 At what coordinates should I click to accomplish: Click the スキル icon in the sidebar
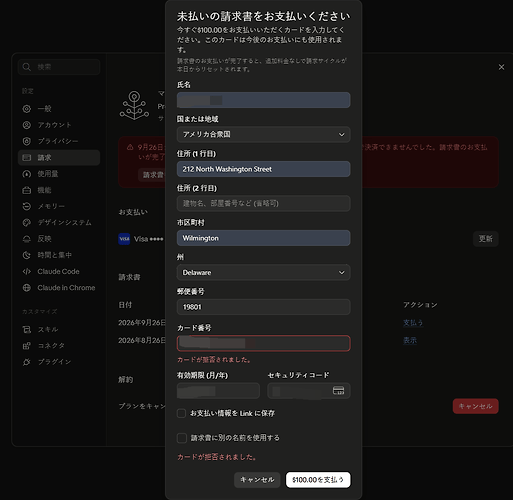point(27,330)
